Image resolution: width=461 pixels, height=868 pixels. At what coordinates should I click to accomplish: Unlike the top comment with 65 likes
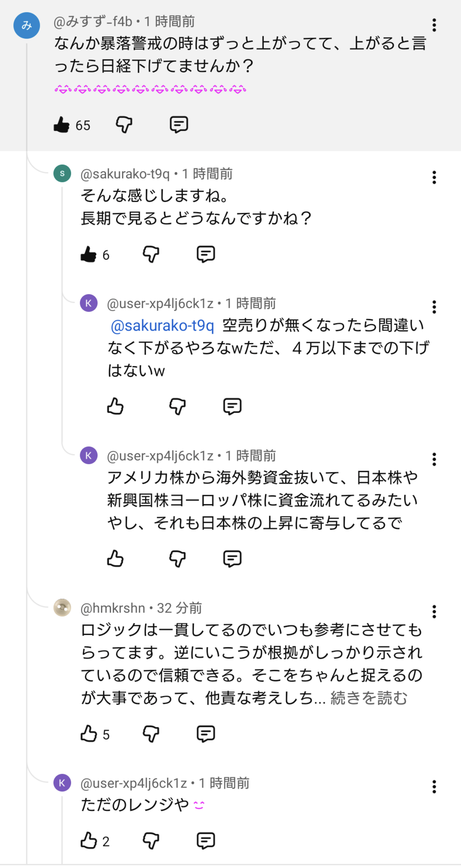pos(62,125)
